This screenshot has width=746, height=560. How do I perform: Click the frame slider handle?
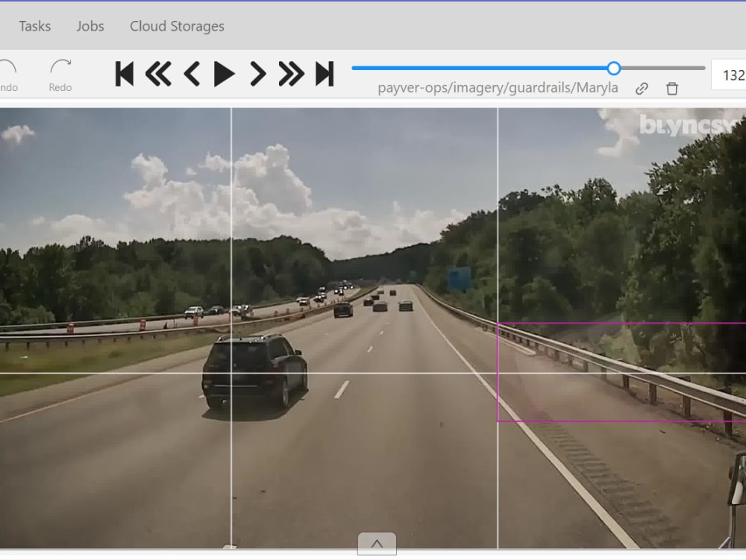pyautogui.click(x=614, y=69)
